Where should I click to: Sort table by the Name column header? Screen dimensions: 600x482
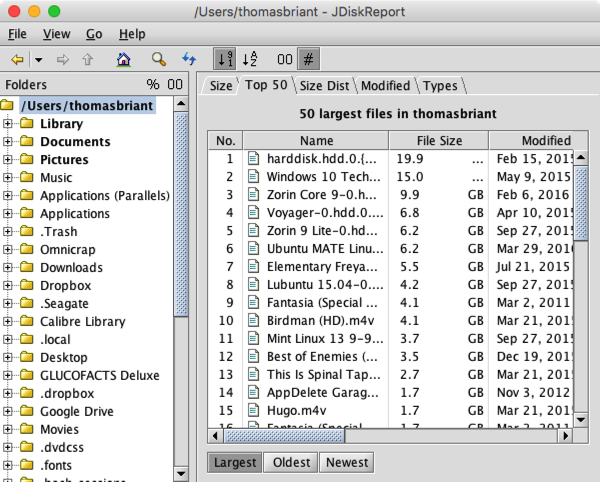316,140
